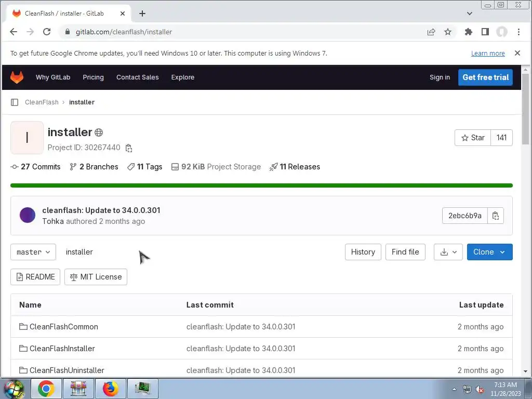Open the CleanFlash breadcrumb link

[42, 102]
